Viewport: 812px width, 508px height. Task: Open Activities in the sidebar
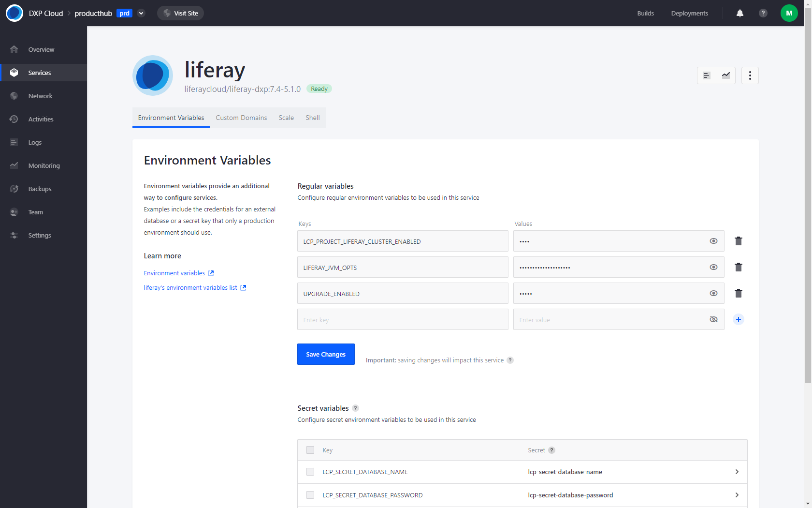click(x=43, y=119)
